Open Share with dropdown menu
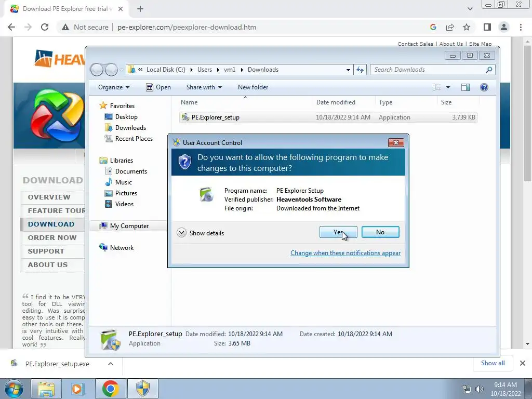The height and width of the screenshot is (399, 532). point(204,87)
